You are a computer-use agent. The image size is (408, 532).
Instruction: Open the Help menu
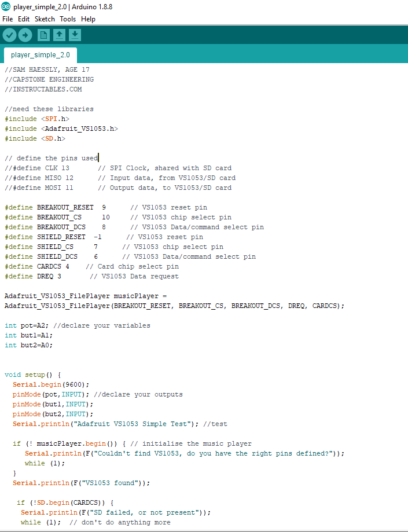click(88, 19)
